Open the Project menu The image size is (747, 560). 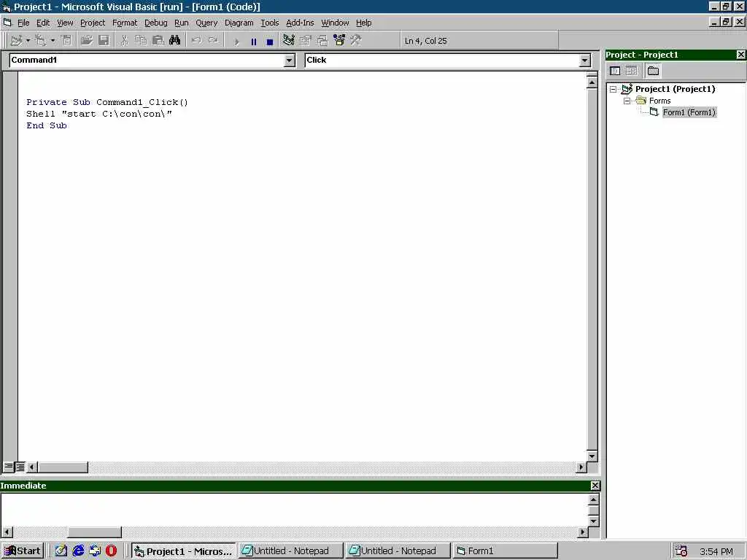pyautogui.click(x=93, y=23)
